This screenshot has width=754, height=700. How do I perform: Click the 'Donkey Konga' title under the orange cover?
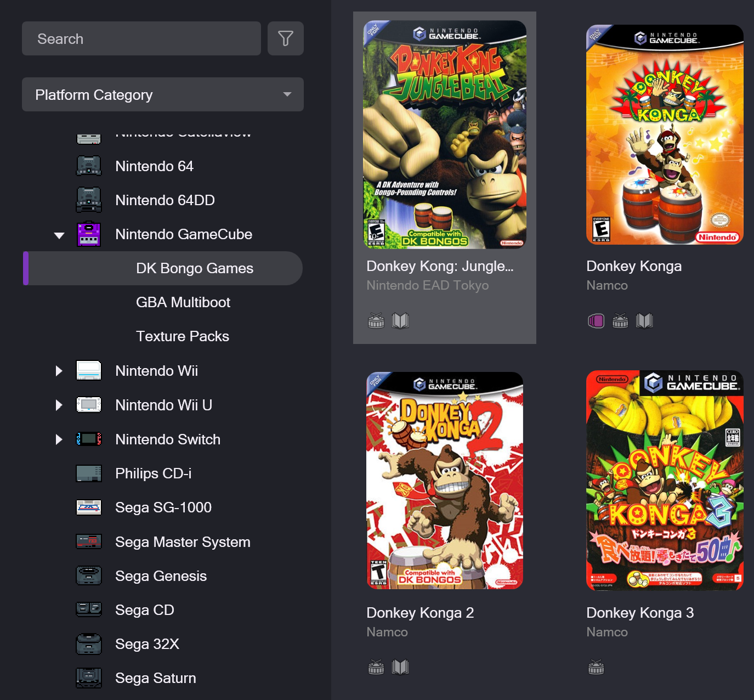(x=634, y=266)
